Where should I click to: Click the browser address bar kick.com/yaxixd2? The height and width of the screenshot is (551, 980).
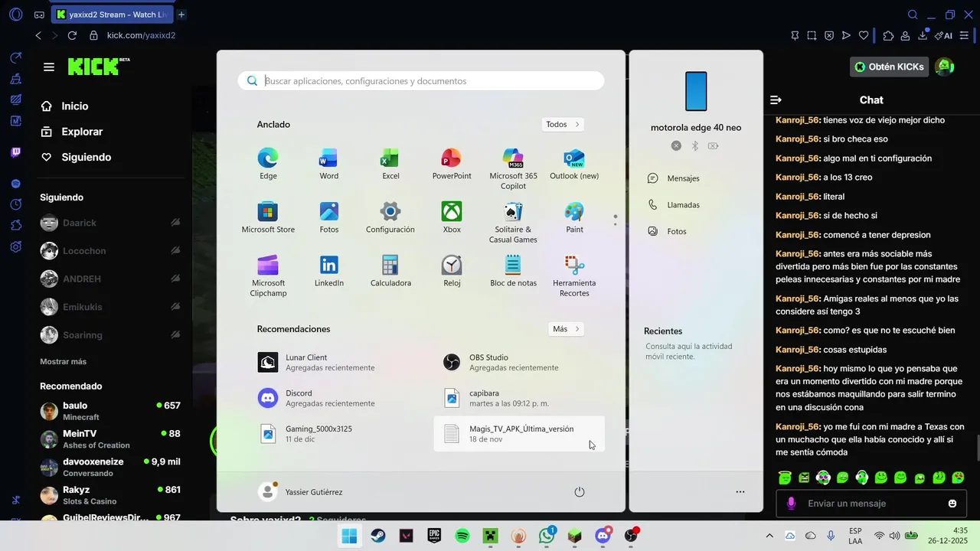coord(141,35)
